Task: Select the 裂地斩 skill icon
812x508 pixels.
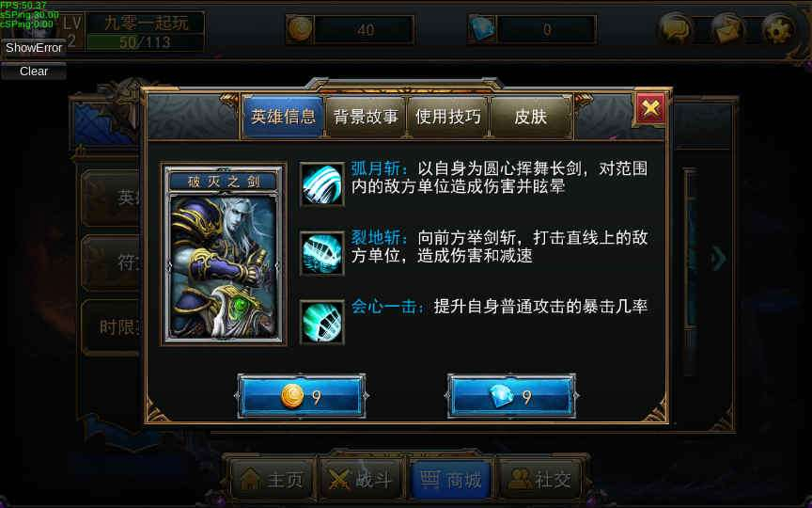Action: 321,253
